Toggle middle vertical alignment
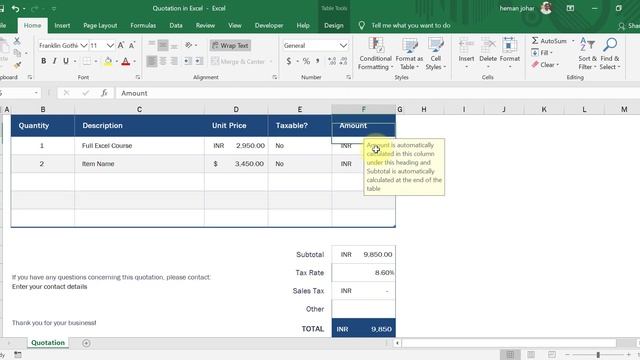 tap(163, 45)
